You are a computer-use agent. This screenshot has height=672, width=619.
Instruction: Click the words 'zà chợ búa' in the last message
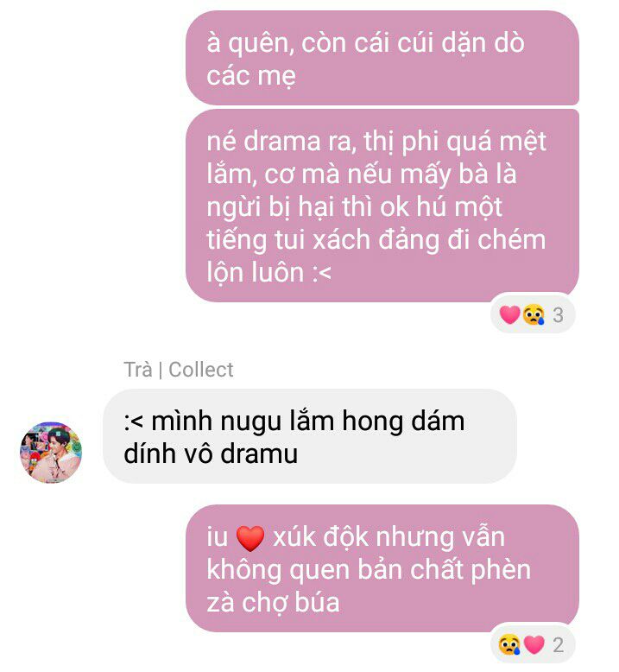(274, 602)
